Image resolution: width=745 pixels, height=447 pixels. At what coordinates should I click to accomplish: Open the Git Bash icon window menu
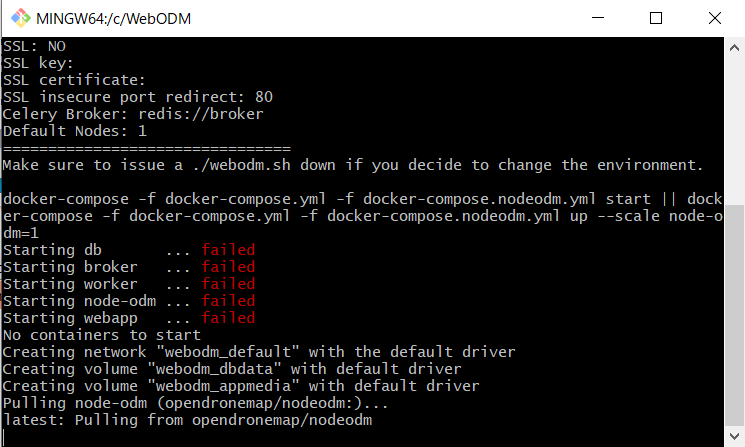tap(20, 18)
